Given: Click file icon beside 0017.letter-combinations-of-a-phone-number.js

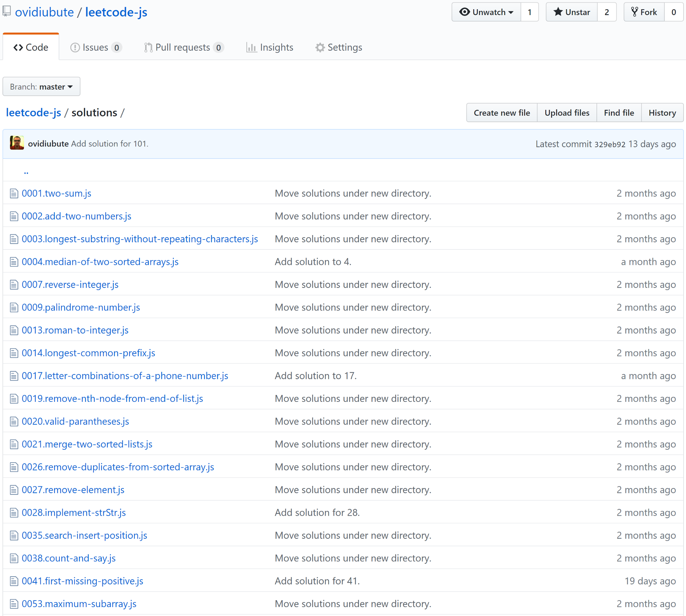Looking at the screenshot, I should (x=14, y=376).
